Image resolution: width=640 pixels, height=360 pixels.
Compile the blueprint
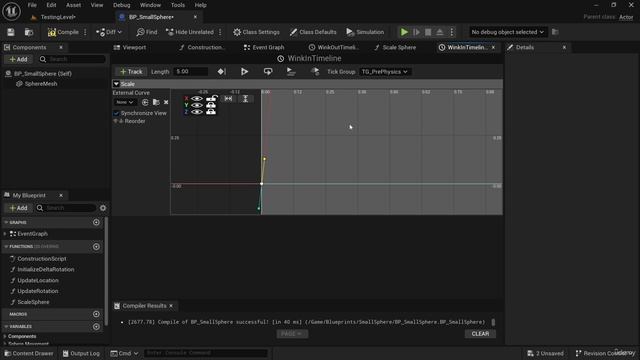click(x=63, y=32)
